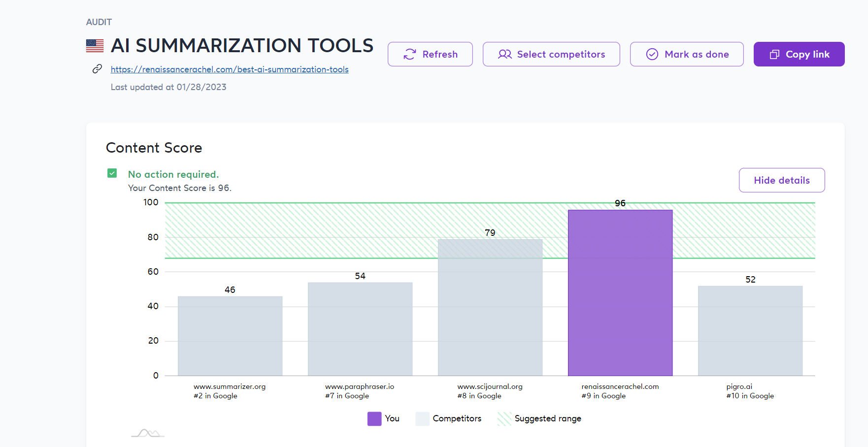Click the www.summarizer.org axis label
Viewport: 868px width, 447px height.
point(230,386)
